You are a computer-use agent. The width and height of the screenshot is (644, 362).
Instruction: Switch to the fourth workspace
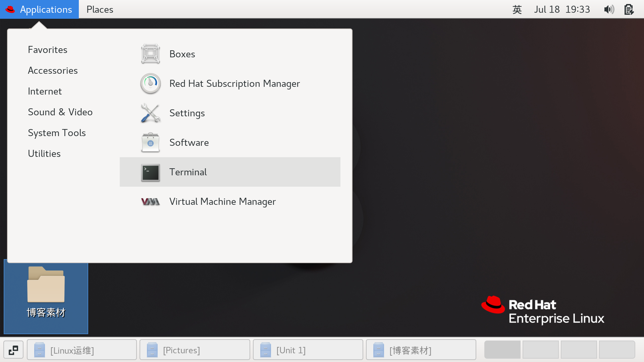pos(617,350)
